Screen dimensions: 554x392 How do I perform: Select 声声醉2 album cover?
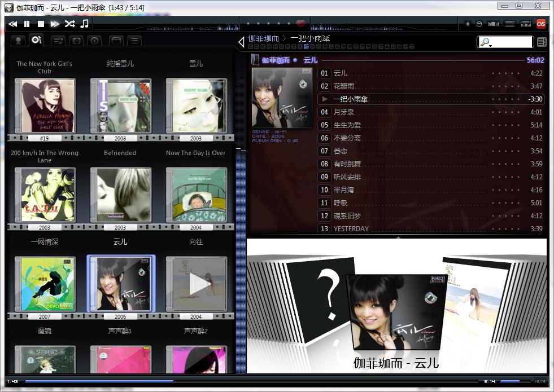(x=197, y=359)
